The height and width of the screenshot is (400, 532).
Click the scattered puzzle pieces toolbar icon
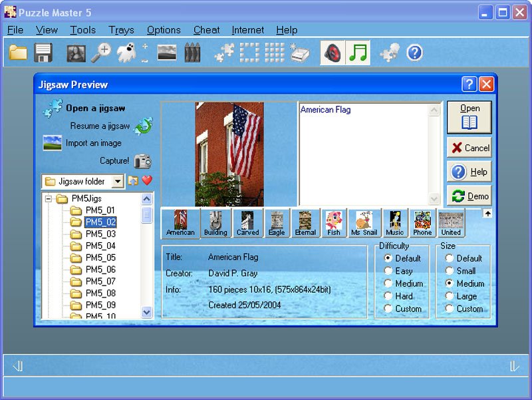[x=224, y=53]
